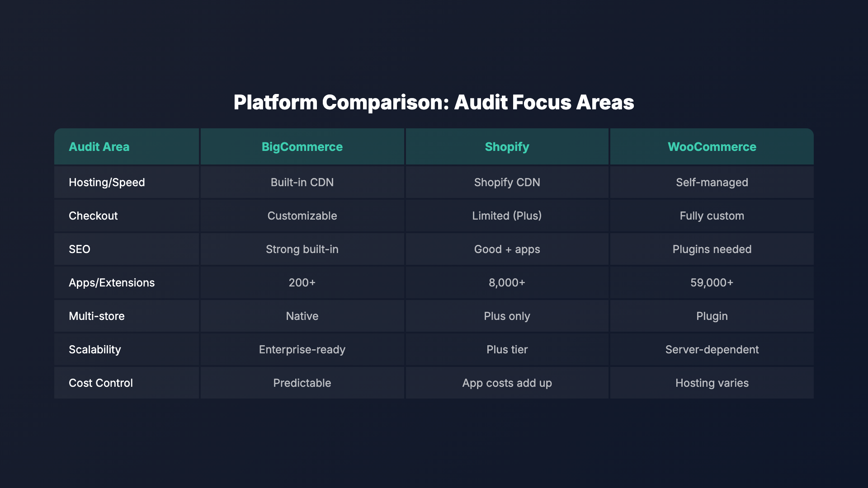Screen dimensions: 868x488
Task: Select the Shopify column header
Action: [x=507, y=146]
